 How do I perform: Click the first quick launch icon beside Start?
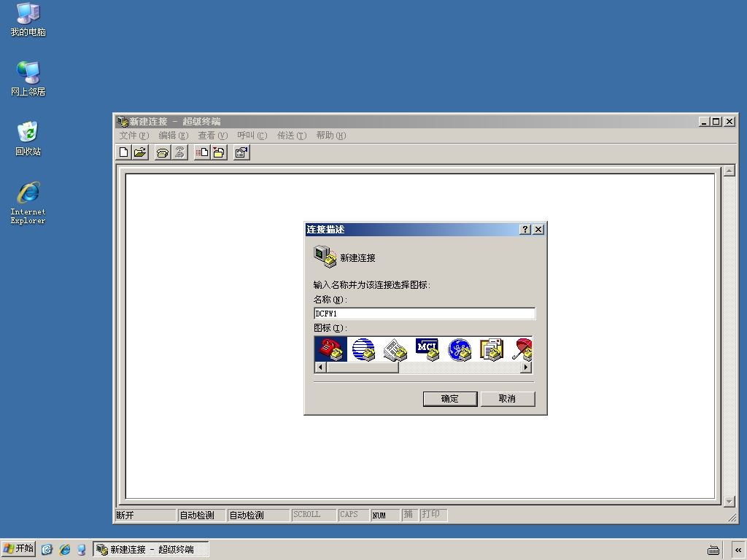(x=47, y=550)
